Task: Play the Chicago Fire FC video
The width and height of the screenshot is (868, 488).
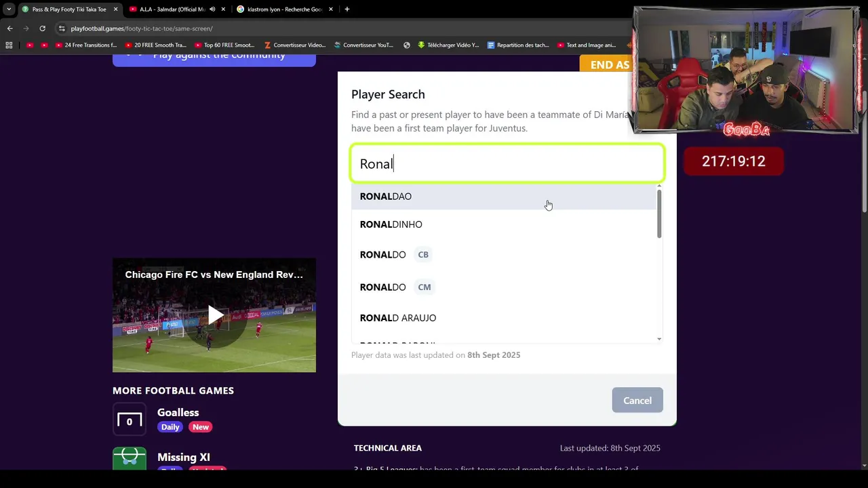Action: click(x=216, y=315)
